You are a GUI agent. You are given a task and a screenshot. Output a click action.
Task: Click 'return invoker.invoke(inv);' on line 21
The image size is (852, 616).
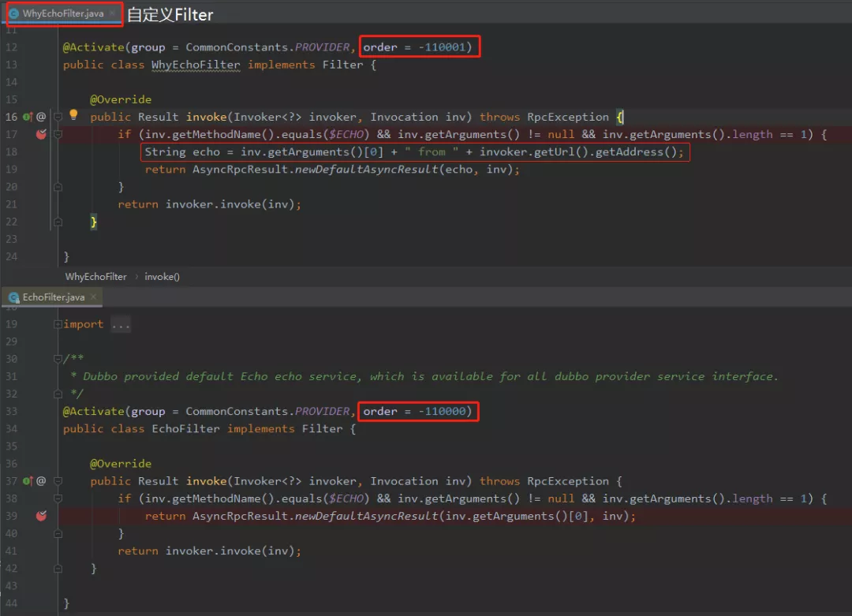209,204
